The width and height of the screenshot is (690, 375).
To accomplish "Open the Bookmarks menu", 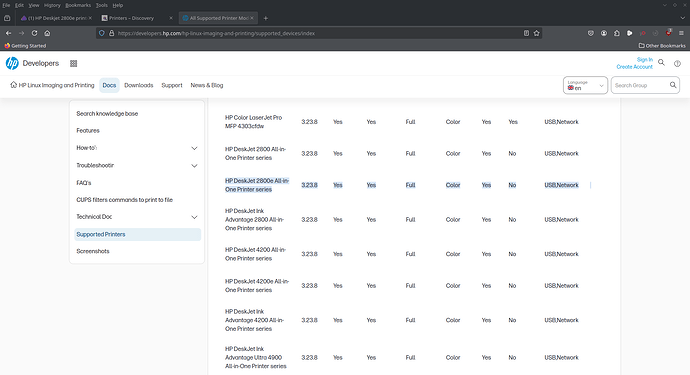I will [78, 5].
